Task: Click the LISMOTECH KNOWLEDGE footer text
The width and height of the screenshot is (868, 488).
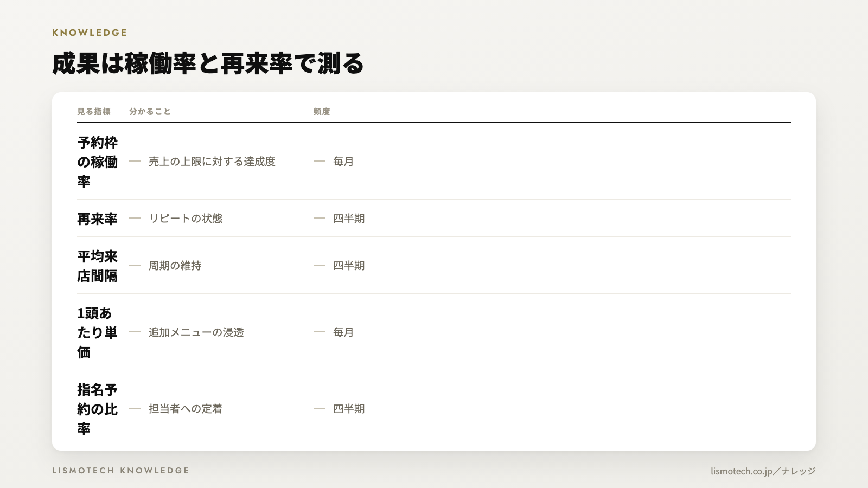Action: 120,471
